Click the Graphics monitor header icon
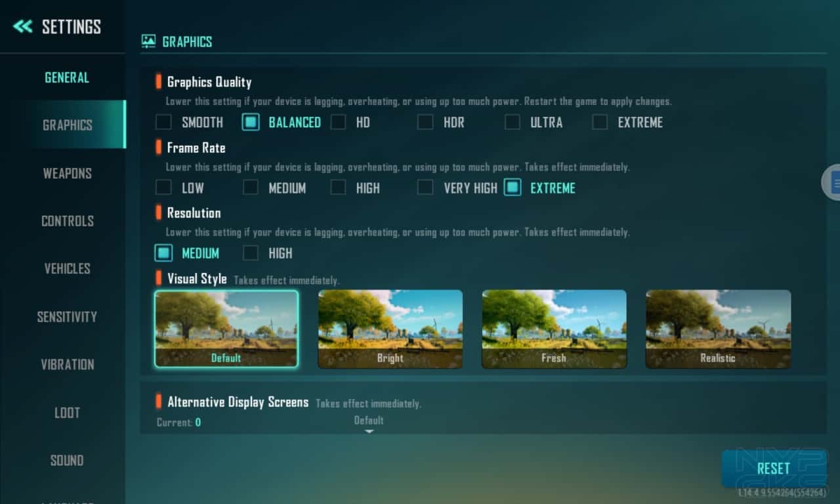This screenshot has height=504, width=840. coord(149,41)
